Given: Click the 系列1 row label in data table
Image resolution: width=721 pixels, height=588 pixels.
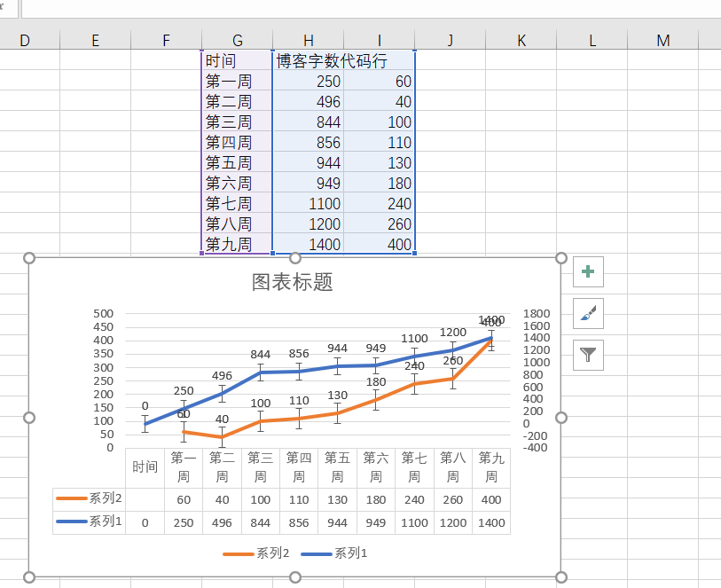Looking at the screenshot, I should click(x=90, y=521).
